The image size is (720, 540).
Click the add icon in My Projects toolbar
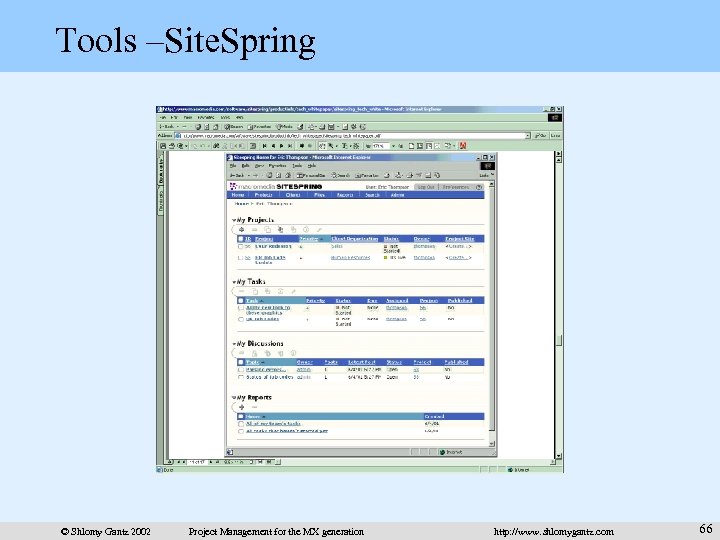tap(242, 230)
